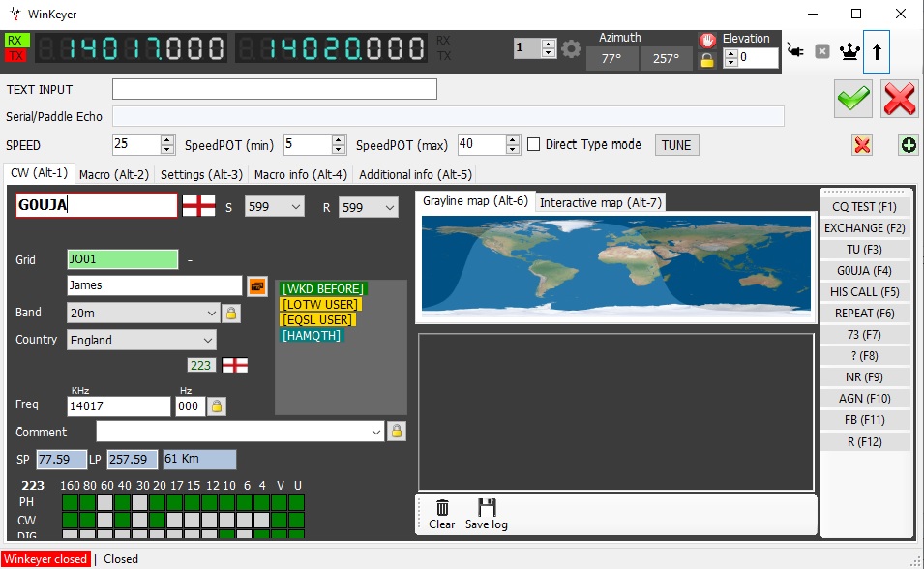Click the small red X icon beside TUNE

[x=862, y=145]
